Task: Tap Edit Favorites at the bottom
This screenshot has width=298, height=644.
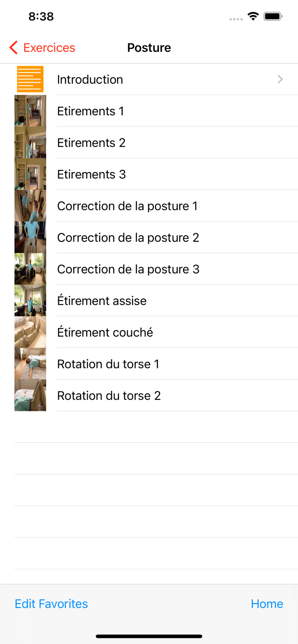Action: pyautogui.click(x=51, y=603)
